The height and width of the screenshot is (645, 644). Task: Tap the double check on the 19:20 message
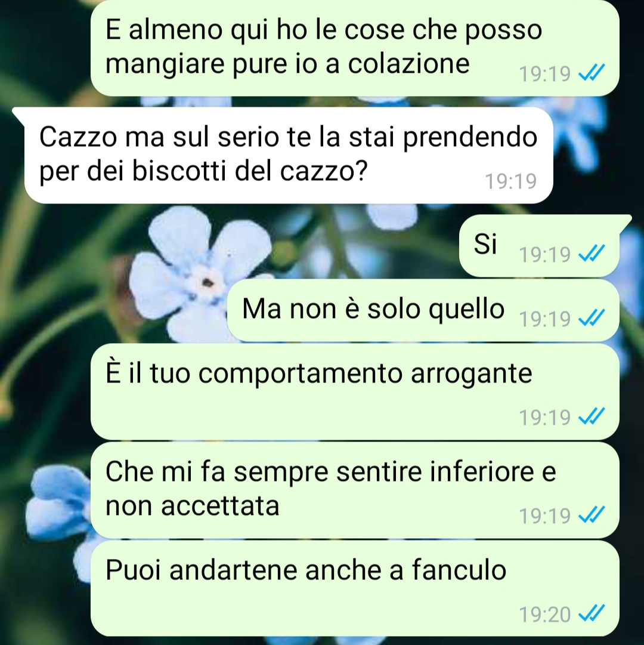592,613
